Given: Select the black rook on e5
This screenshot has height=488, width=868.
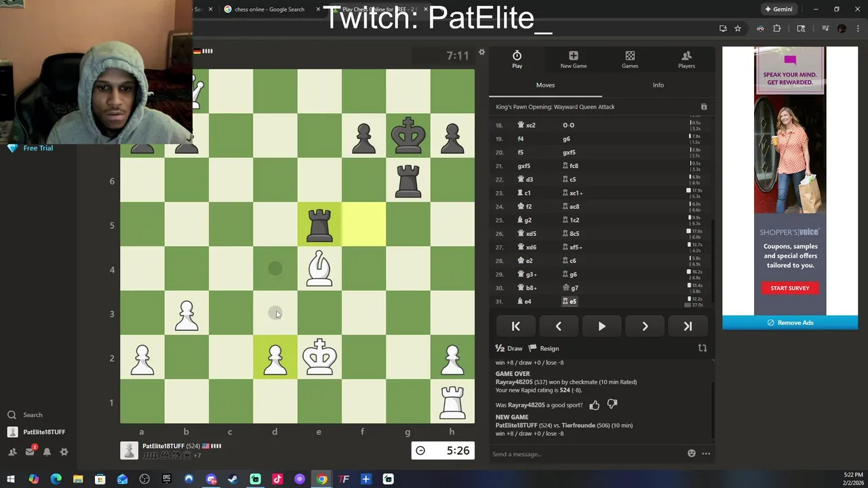Looking at the screenshot, I should (x=319, y=224).
